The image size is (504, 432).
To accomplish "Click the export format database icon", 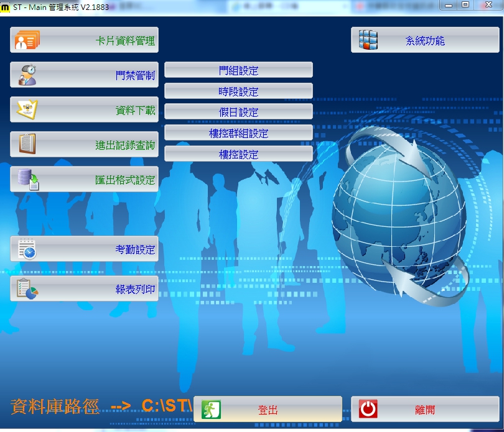I will 28,180.
